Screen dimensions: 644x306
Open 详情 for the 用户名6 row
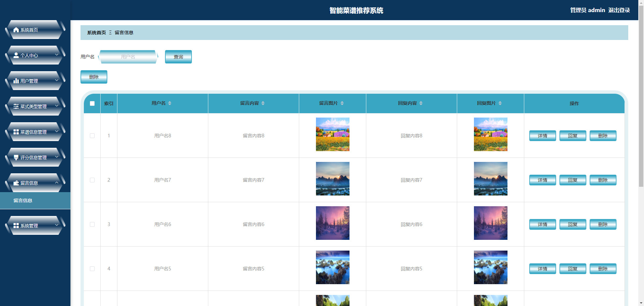(x=543, y=224)
